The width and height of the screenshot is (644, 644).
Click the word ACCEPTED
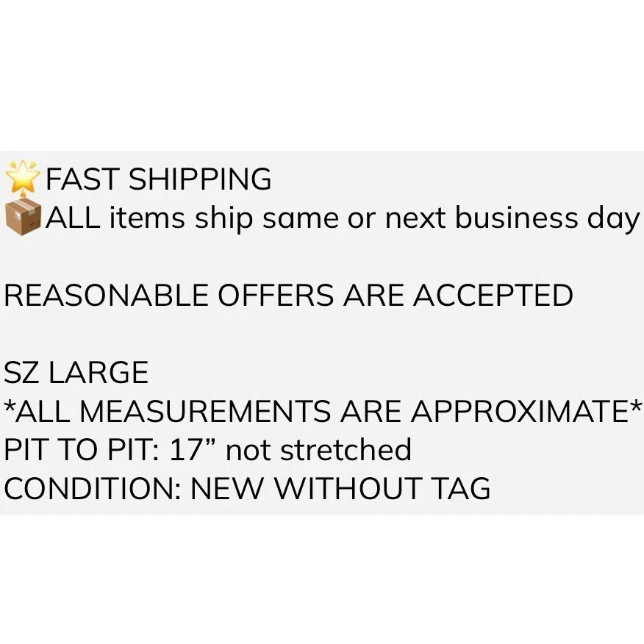(x=493, y=296)
